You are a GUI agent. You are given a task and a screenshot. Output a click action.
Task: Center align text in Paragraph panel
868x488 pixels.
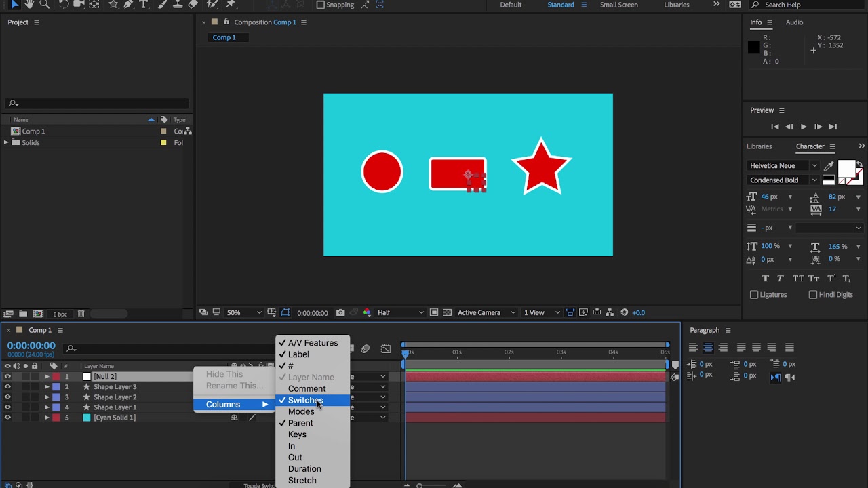point(708,348)
